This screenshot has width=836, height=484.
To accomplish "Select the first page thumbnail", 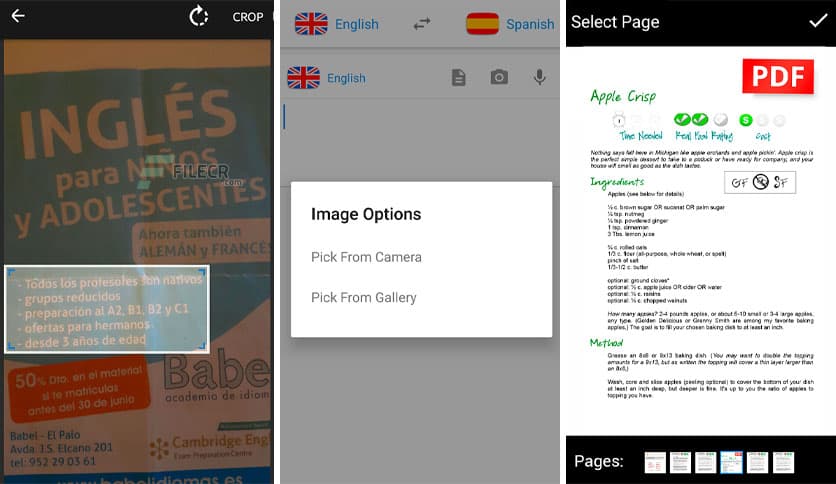I will tap(655, 462).
